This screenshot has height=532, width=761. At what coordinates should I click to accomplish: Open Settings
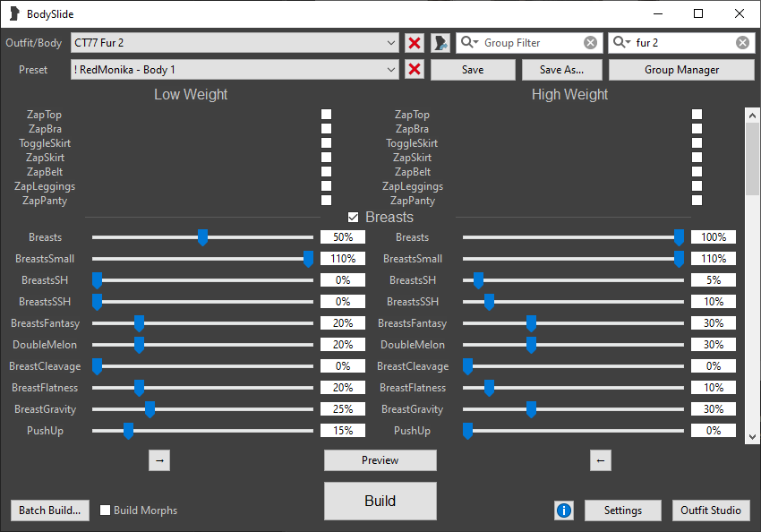click(623, 511)
